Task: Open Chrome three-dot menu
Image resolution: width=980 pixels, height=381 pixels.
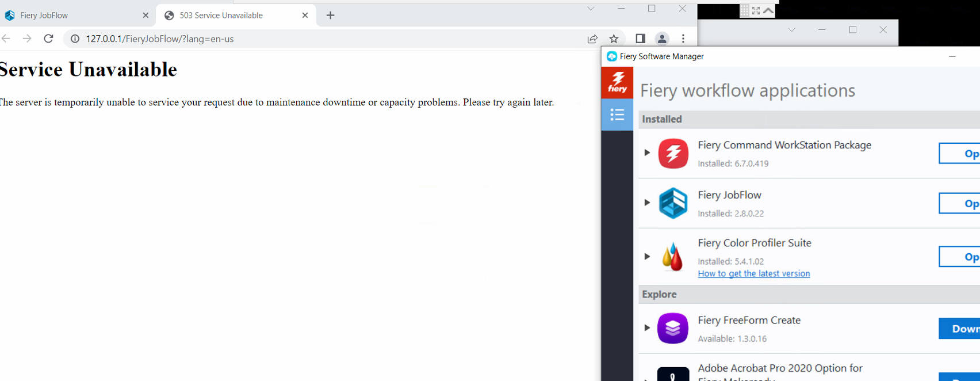Action: 683,39
